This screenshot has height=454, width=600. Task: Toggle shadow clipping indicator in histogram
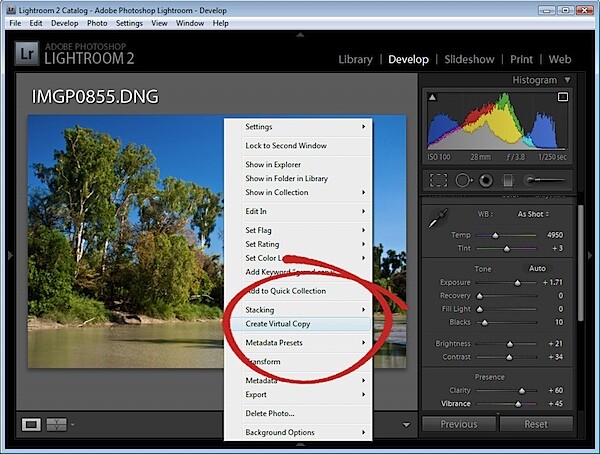point(432,97)
